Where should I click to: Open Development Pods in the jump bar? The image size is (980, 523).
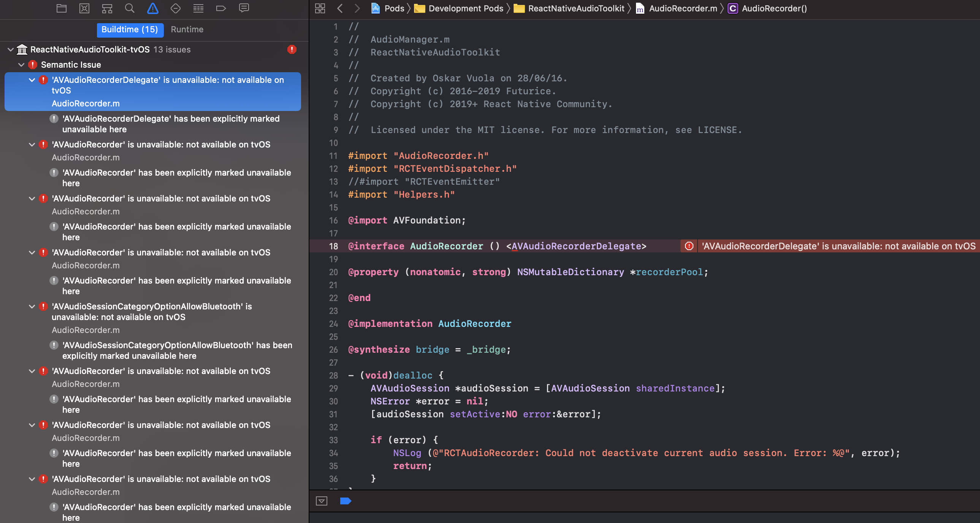tap(465, 8)
